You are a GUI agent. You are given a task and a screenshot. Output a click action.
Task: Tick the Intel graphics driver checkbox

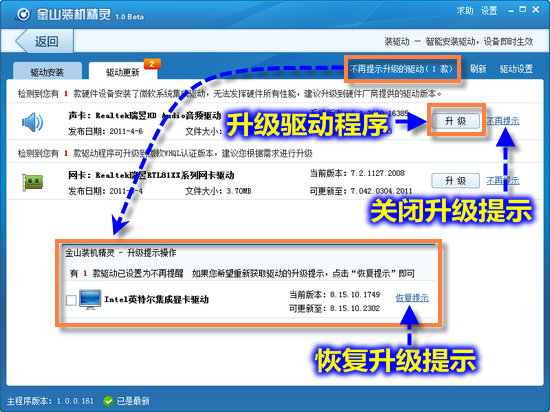click(x=71, y=300)
